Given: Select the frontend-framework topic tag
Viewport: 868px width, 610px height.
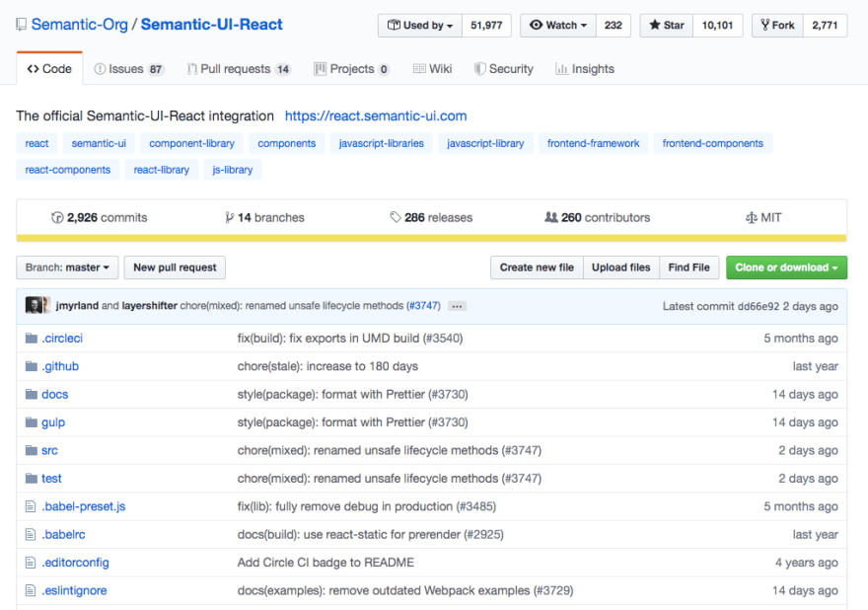Looking at the screenshot, I should [594, 143].
